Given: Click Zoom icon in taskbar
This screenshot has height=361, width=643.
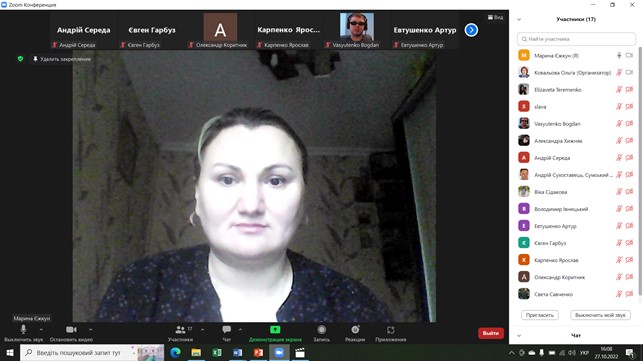Looking at the screenshot, I should (279, 353).
